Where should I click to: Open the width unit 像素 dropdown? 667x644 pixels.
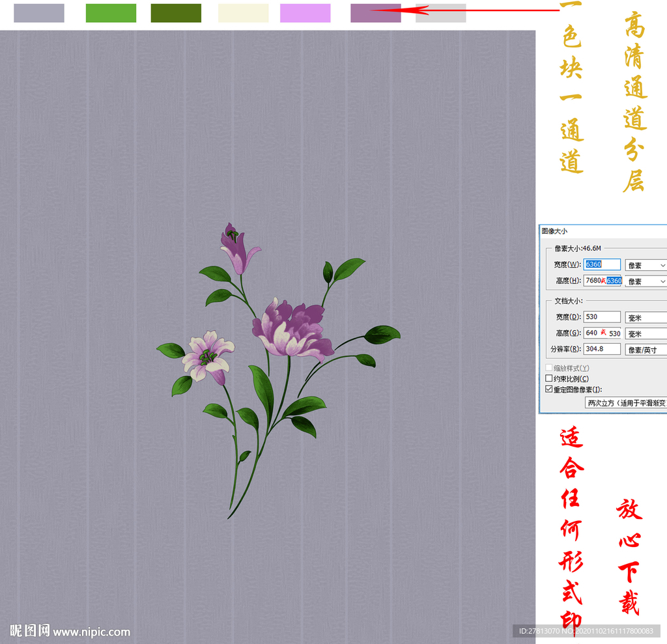point(646,266)
